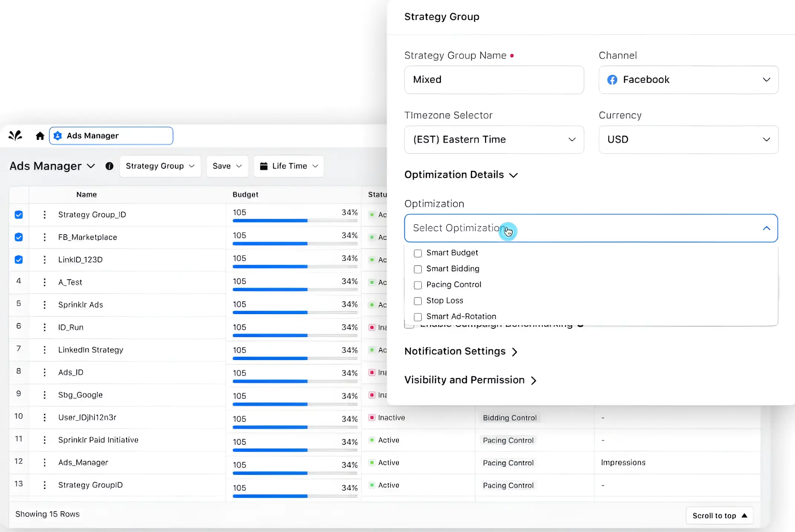Click the FB_Marketplace name
This screenshot has width=795, height=532.
tap(88, 237)
